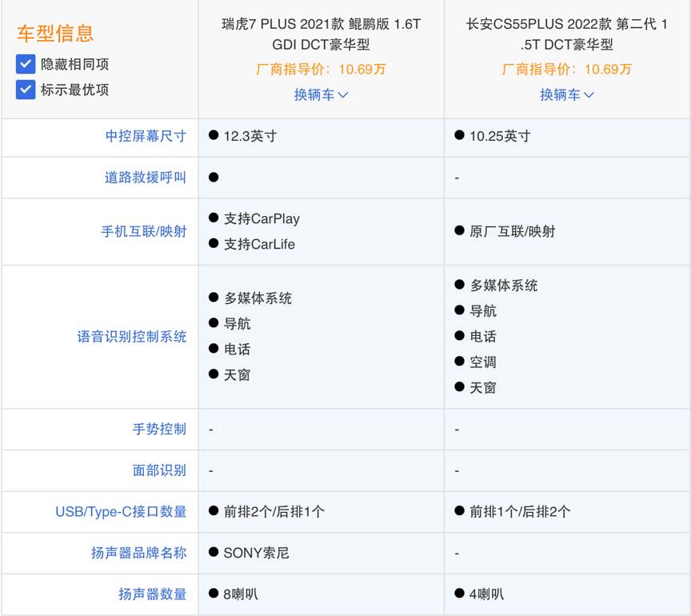The image size is (691, 616).
Task: Click the 语音识别控制系统 row label
Action: click(x=132, y=337)
